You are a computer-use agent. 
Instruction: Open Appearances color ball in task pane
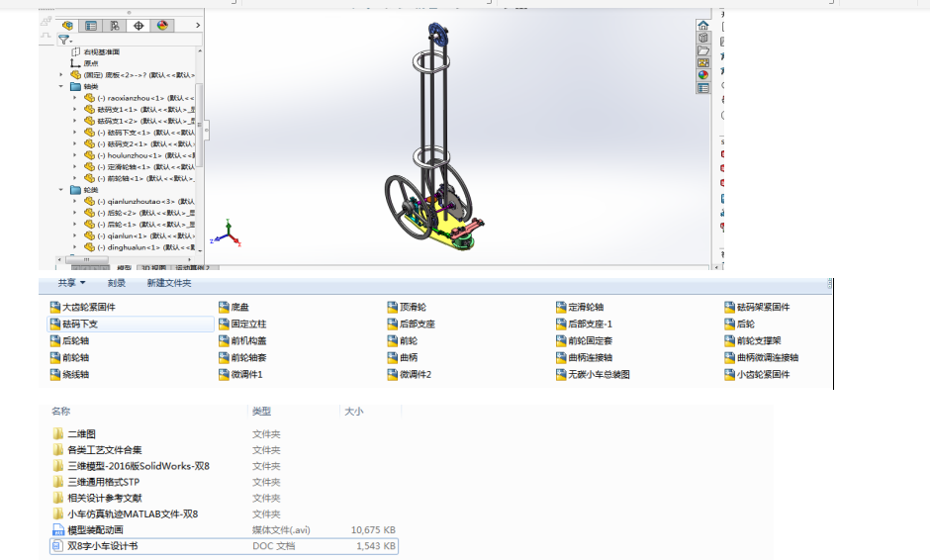point(702,75)
